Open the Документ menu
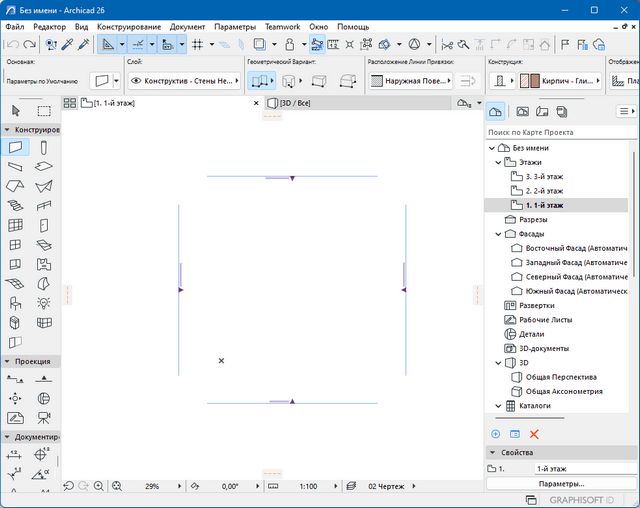The image size is (640, 508). coord(187,26)
